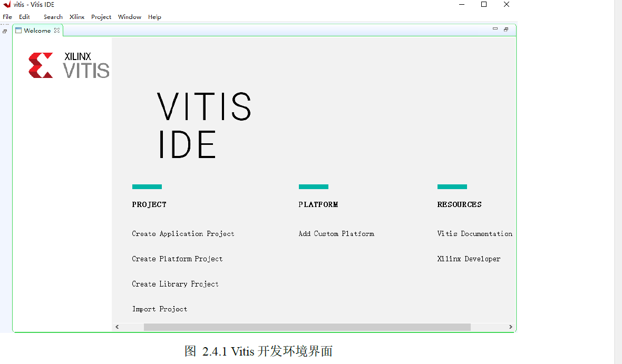622x364 pixels.
Task: Select the Welcome tab
Action: pos(37,31)
